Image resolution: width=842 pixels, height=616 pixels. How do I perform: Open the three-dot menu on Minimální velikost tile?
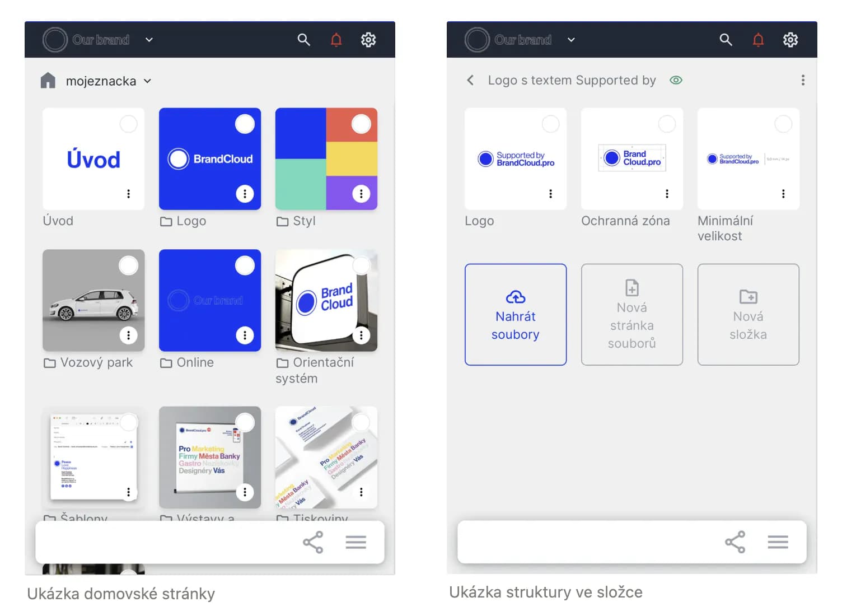783,194
